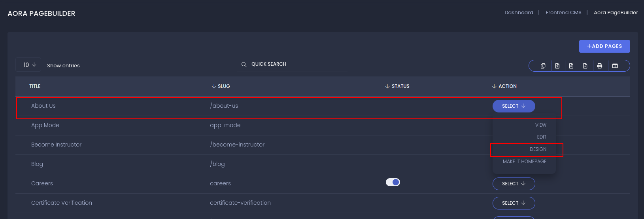Click the /become-instructor slug cell

click(x=237, y=145)
